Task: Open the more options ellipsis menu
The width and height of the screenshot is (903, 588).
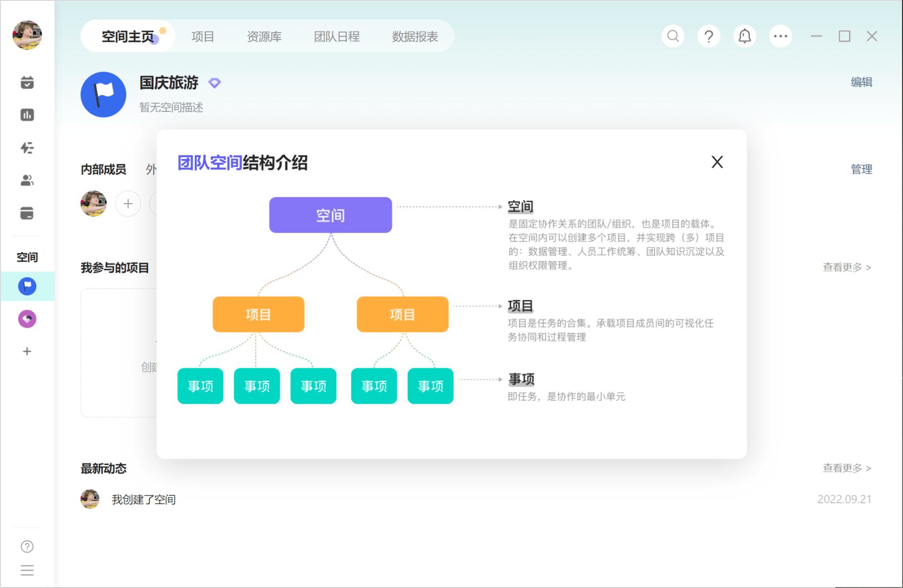Action: (780, 36)
